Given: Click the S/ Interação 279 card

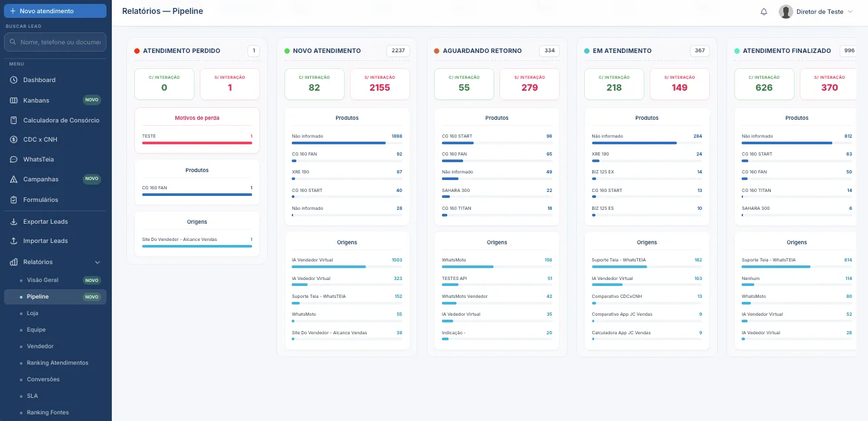Looking at the screenshot, I should click(530, 84).
